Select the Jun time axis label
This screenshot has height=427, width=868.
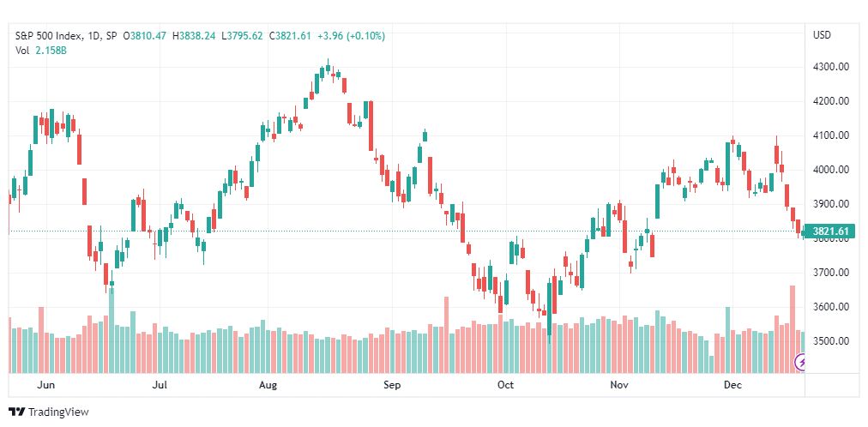pos(46,384)
